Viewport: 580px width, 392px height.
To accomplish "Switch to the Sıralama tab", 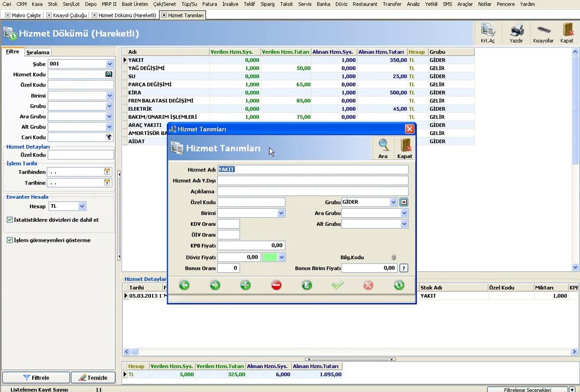I will [x=38, y=52].
